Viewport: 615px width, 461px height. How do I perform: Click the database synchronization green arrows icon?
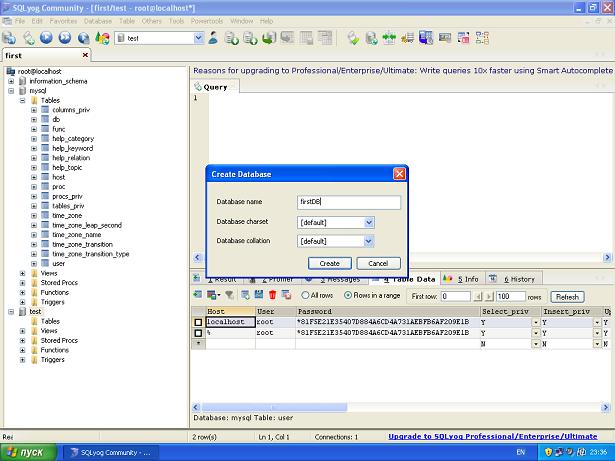(389, 38)
